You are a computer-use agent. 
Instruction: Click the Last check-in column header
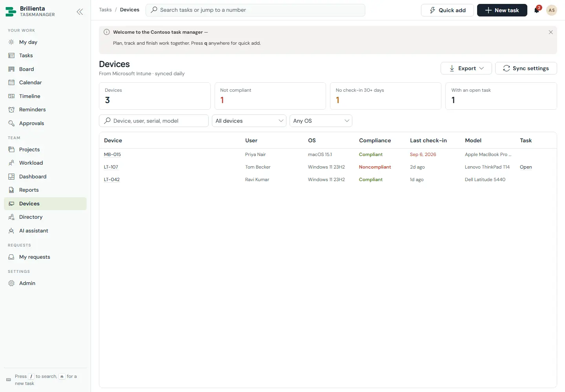pyautogui.click(x=428, y=140)
